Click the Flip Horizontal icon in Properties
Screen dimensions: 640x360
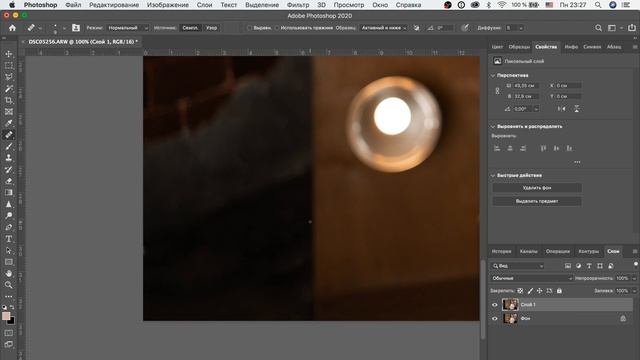click(562, 109)
